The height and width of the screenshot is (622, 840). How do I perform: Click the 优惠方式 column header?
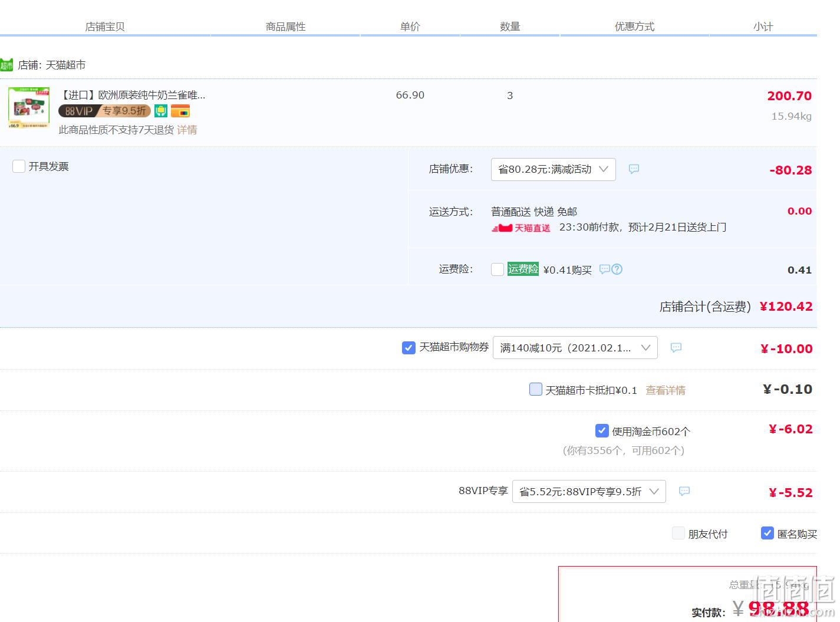pyautogui.click(x=634, y=27)
